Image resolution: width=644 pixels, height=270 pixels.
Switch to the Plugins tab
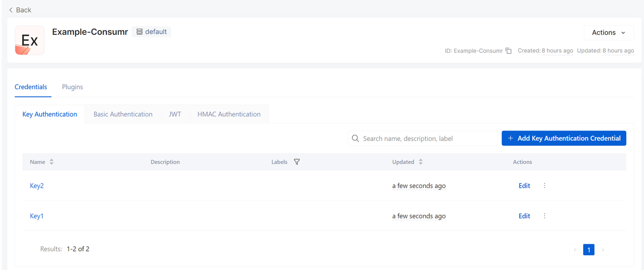pos(72,87)
